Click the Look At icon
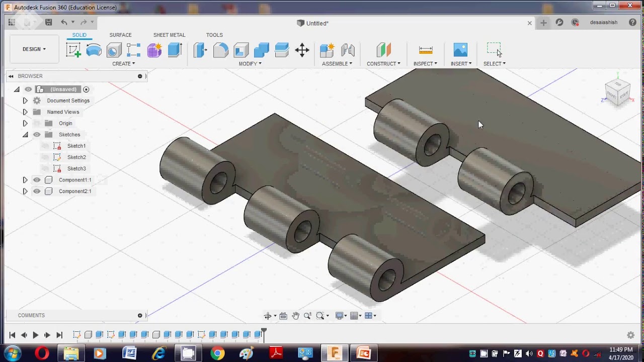Image resolution: width=644 pixels, height=362 pixels. click(283, 316)
